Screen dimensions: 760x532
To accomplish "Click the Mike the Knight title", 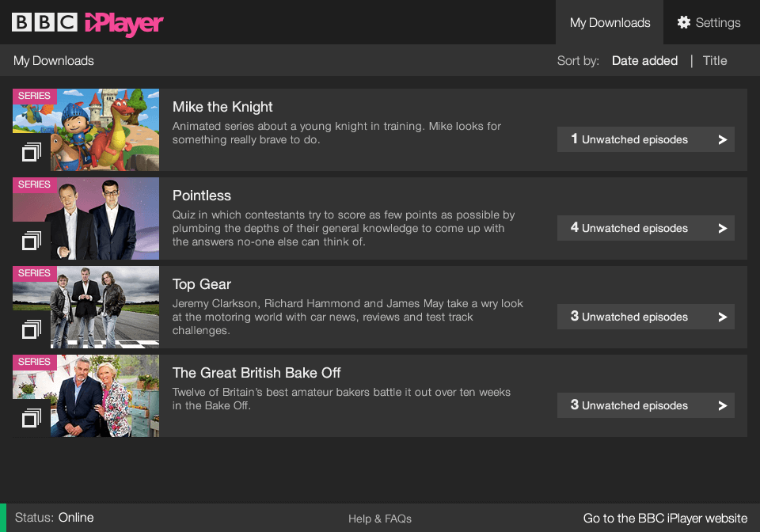I will (222, 107).
